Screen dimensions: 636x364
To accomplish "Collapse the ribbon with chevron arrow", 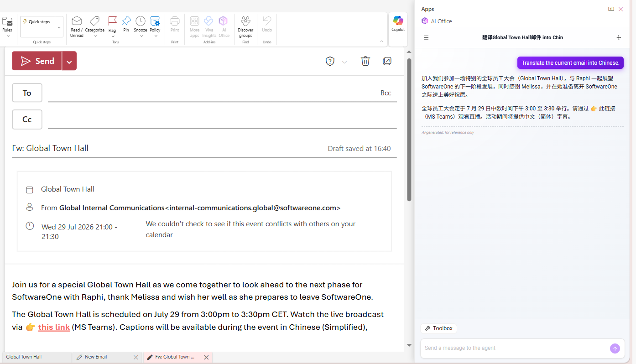I will point(381,42).
